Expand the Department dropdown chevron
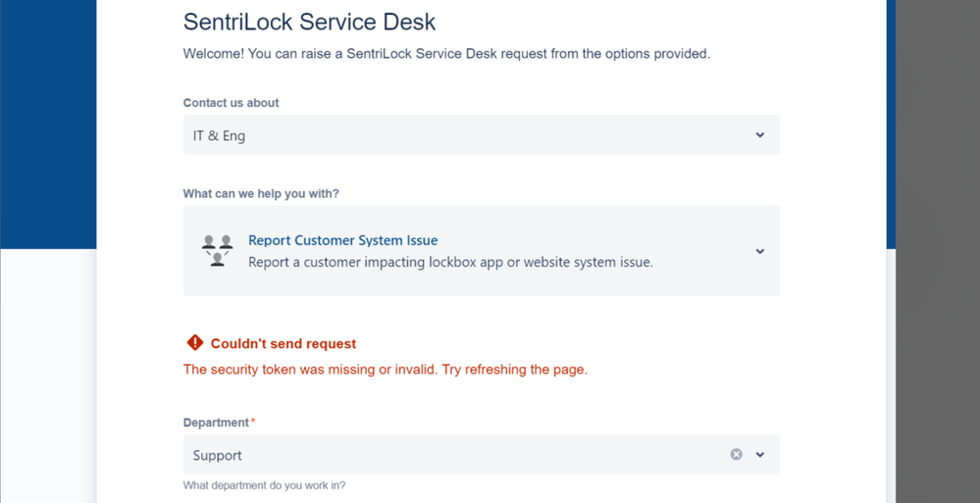The height and width of the screenshot is (503, 980). pyautogui.click(x=759, y=454)
